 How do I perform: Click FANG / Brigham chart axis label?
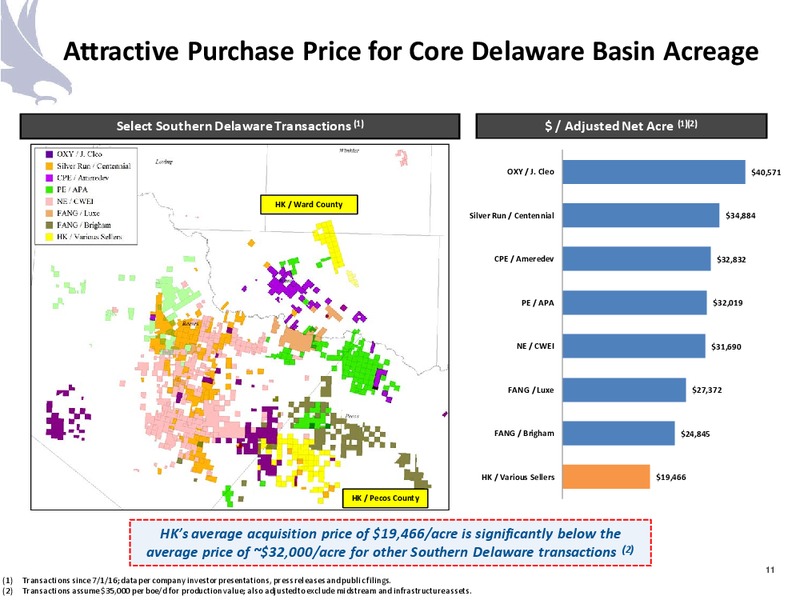(x=524, y=433)
